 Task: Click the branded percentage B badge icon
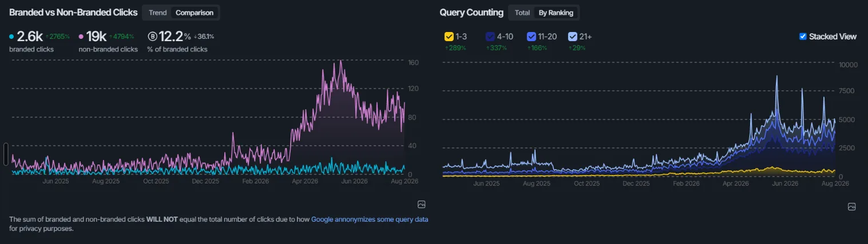coord(152,37)
